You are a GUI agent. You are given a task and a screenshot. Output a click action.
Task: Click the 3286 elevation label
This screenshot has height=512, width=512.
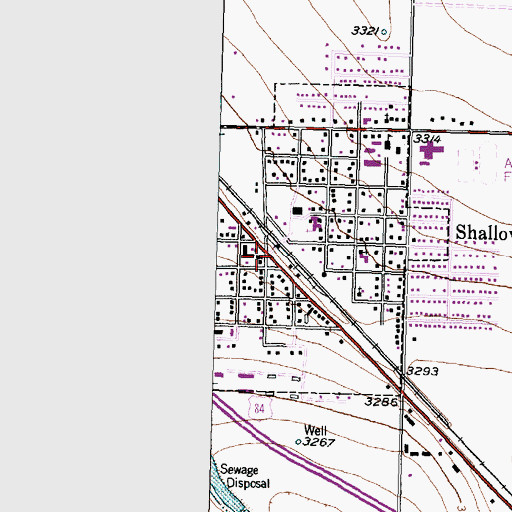(x=381, y=401)
